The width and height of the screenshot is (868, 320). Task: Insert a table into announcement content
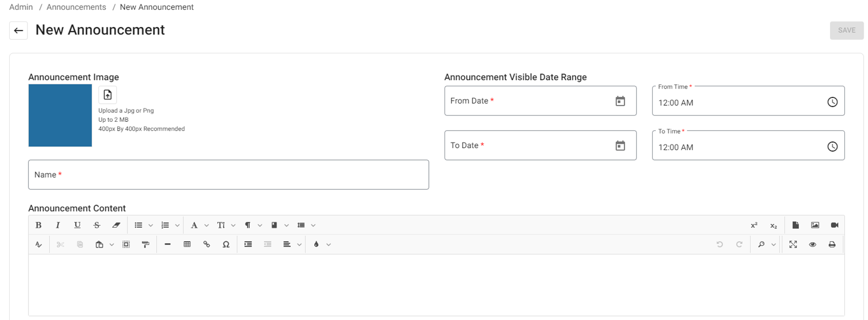click(x=187, y=244)
